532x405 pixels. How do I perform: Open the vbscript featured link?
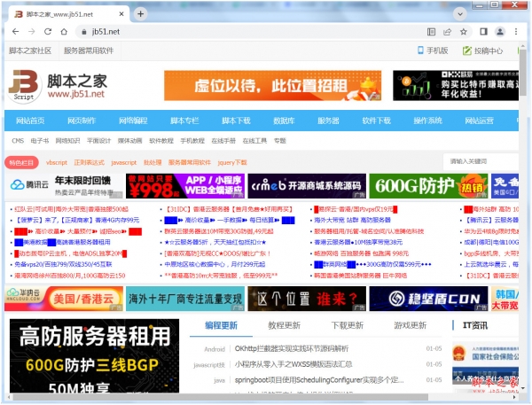click(57, 162)
